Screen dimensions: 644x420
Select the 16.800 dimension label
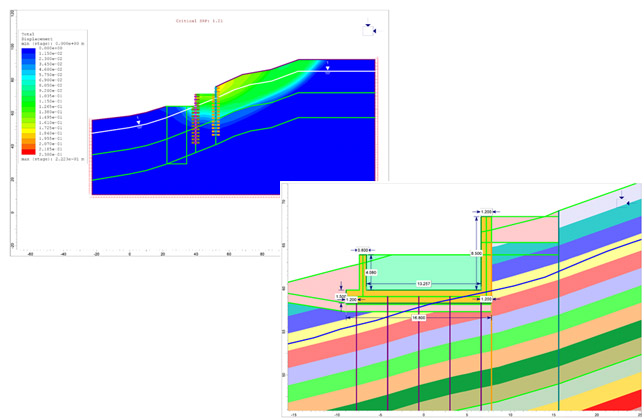419,318
